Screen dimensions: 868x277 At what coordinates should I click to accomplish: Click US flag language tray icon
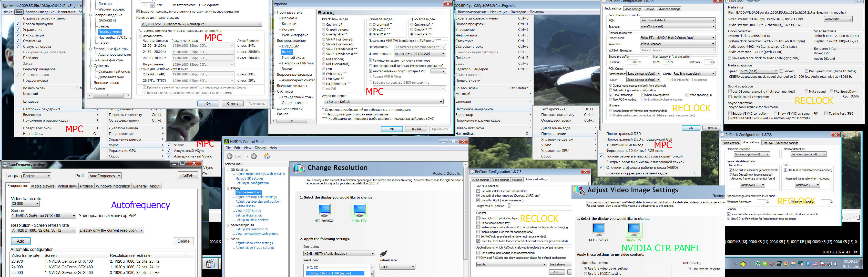(x=815, y=264)
